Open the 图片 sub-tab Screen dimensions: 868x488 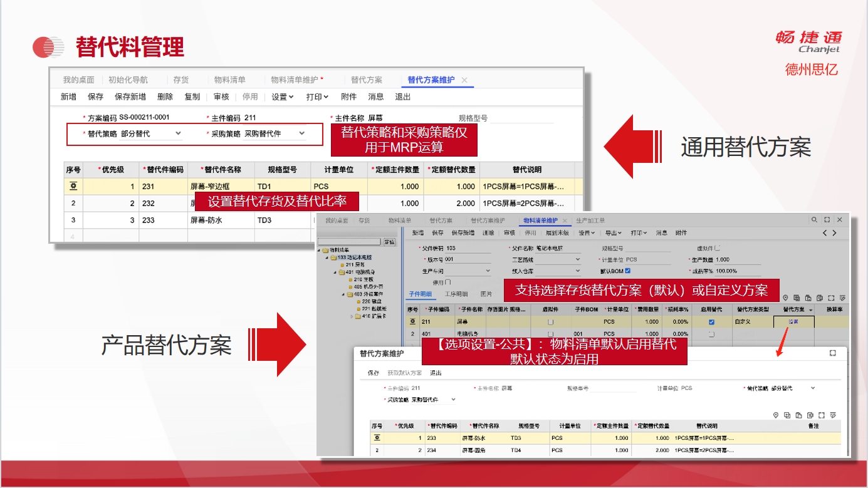click(486, 294)
